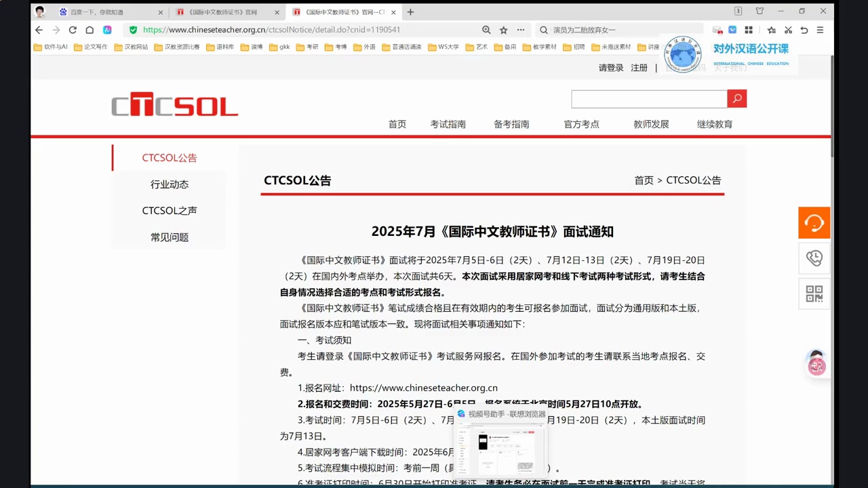
Task: Click the mail notification icon in toolbar
Action: pyautogui.click(x=717, y=29)
